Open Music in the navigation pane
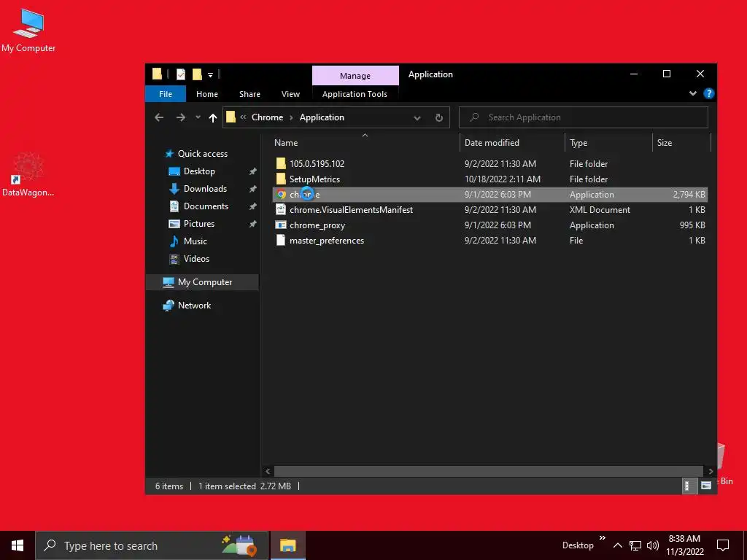The width and height of the screenshot is (747, 560). tap(196, 241)
